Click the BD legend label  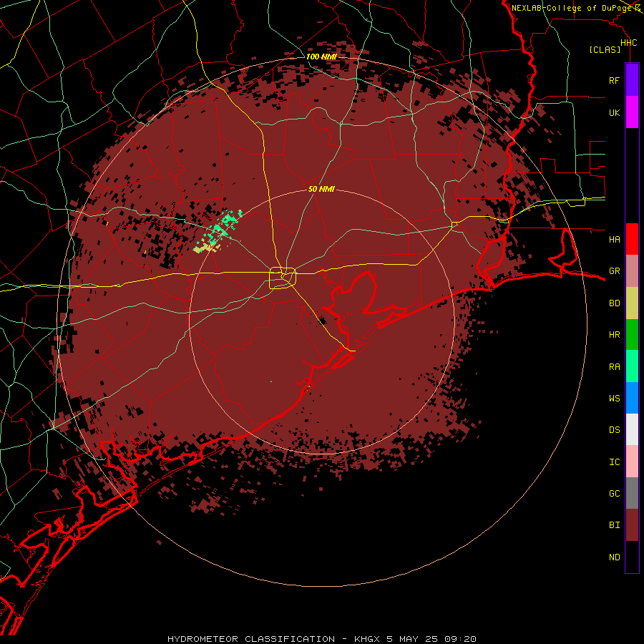pos(615,303)
